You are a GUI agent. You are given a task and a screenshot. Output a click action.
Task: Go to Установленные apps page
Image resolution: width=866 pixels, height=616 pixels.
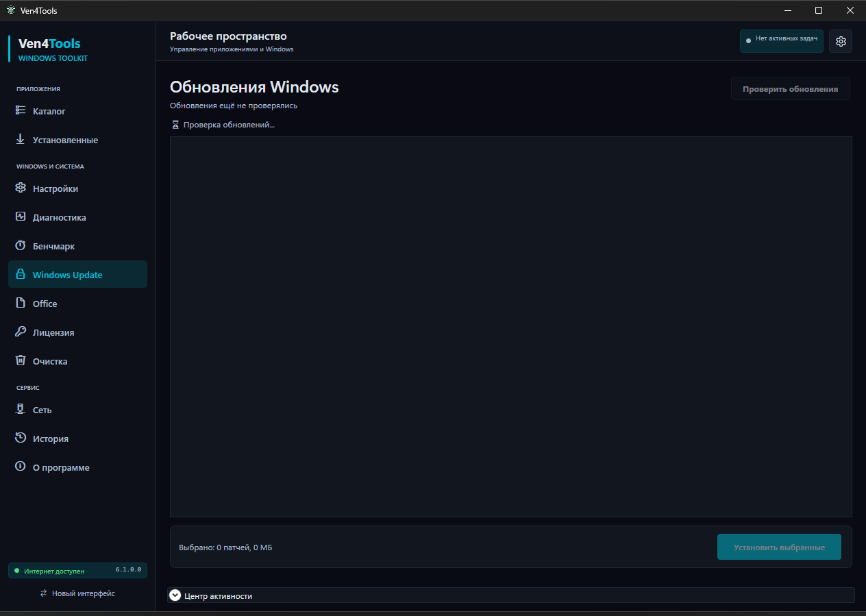(77, 140)
